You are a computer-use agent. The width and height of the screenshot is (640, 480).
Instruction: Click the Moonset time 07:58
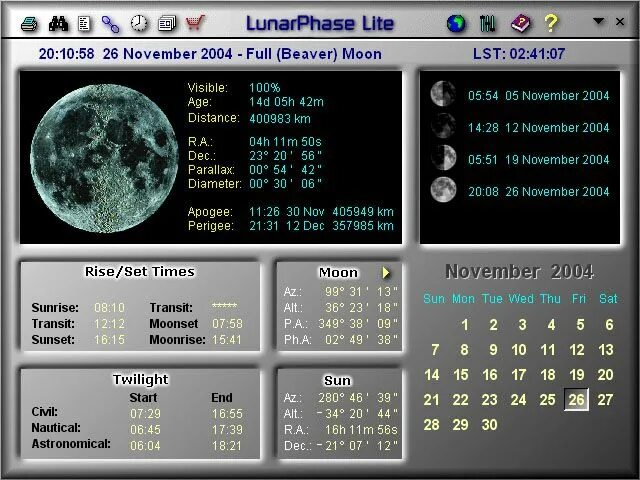(227, 324)
